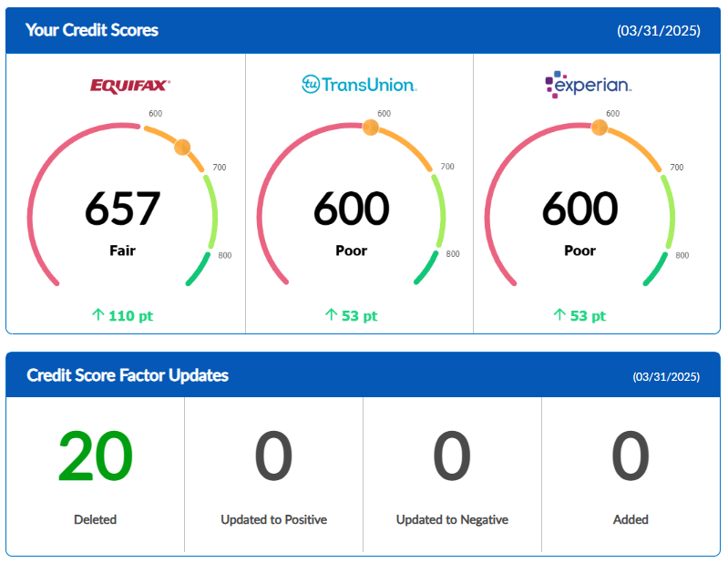
Task: Click the Fair rating under Equifax
Action: [x=123, y=251]
